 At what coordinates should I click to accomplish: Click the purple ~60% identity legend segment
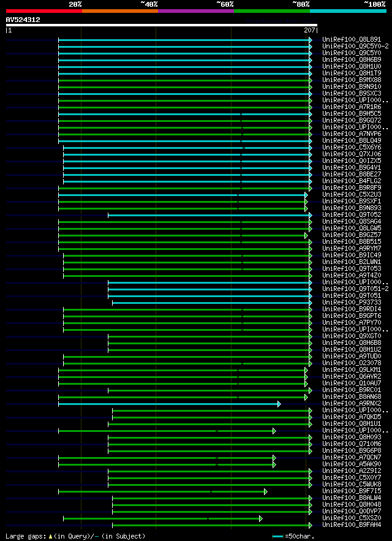[x=196, y=11]
